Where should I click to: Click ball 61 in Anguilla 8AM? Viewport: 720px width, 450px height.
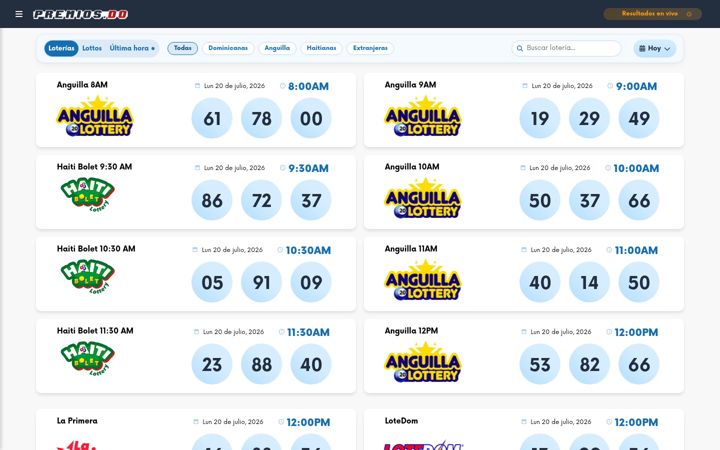[x=212, y=118]
